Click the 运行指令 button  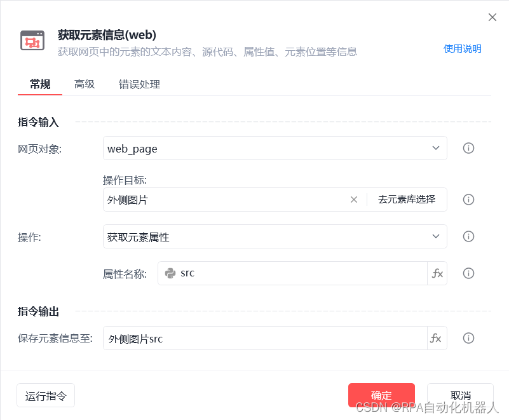(x=46, y=395)
